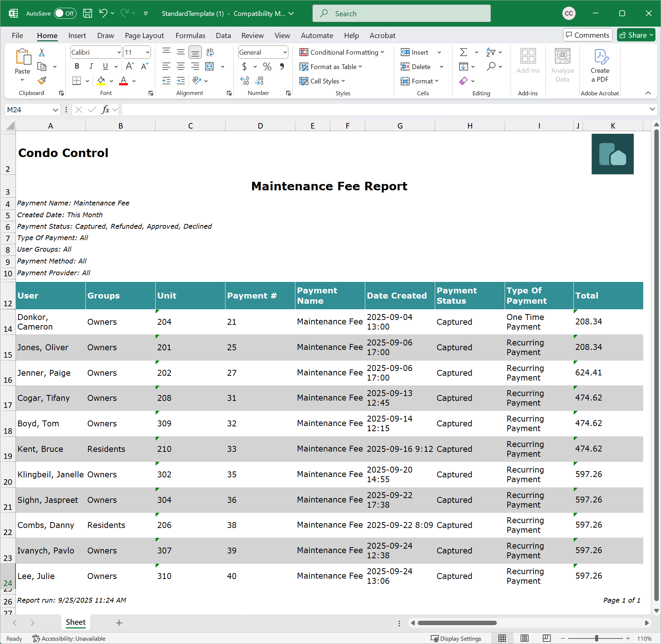Expand the Conditional Formatting menu

click(x=342, y=52)
